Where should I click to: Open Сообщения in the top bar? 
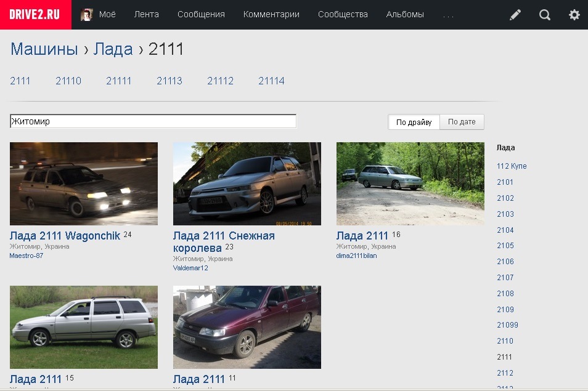click(x=201, y=15)
